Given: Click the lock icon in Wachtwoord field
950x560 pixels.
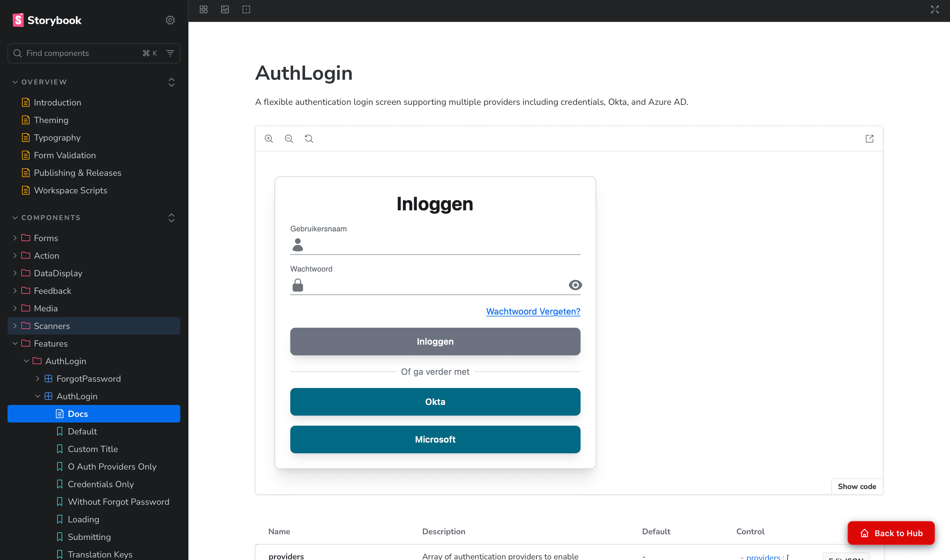Looking at the screenshot, I should pos(298,285).
